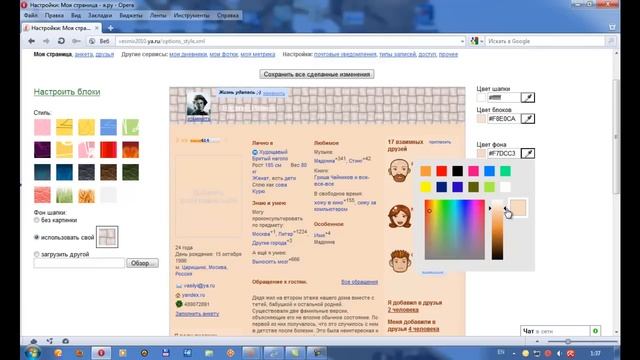Open the 'Закладки' menu
This screenshot has width=640, height=360.
pyautogui.click(x=100, y=15)
